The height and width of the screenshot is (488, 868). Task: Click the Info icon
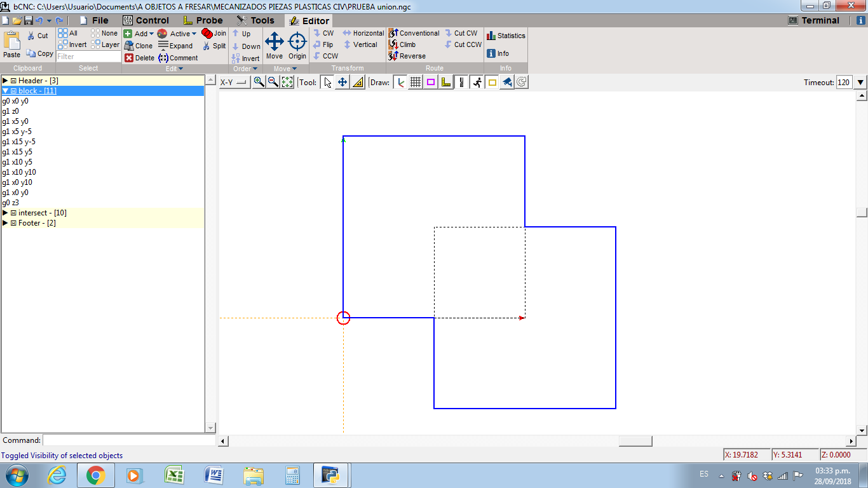click(491, 53)
